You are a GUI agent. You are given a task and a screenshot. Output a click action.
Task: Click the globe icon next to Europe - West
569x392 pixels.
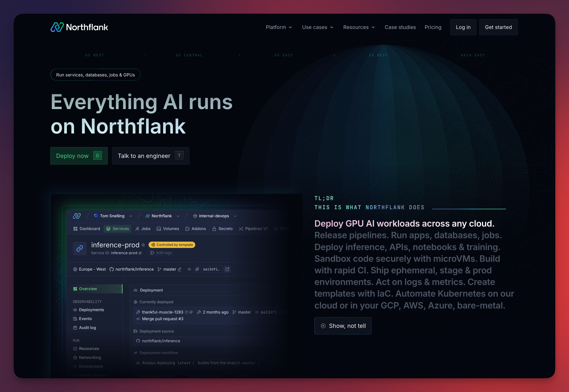coord(75,269)
